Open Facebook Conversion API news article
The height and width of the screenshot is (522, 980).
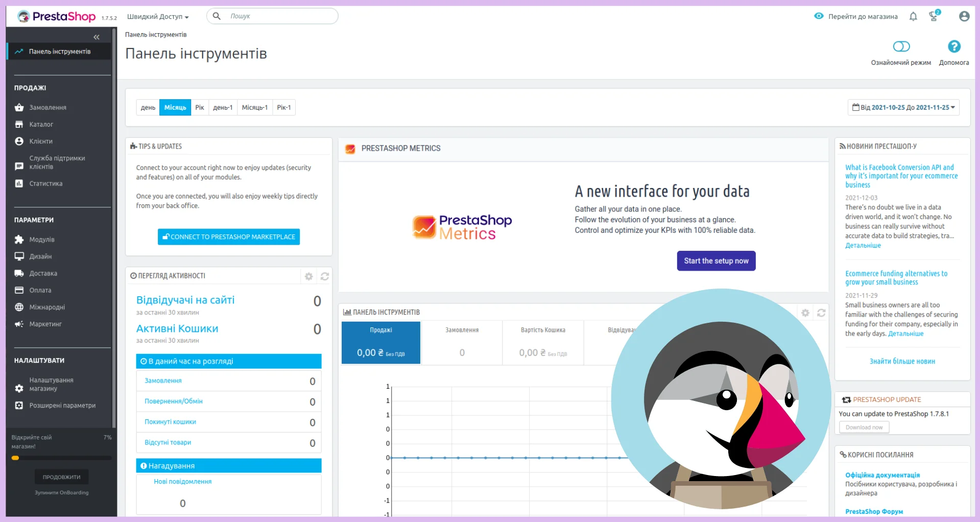pos(901,176)
